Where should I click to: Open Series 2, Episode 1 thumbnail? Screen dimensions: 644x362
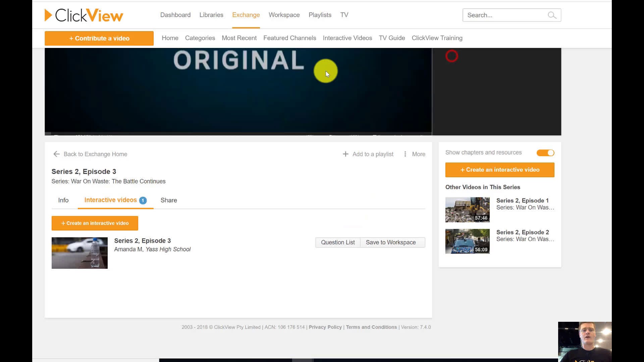pos(468,210)
